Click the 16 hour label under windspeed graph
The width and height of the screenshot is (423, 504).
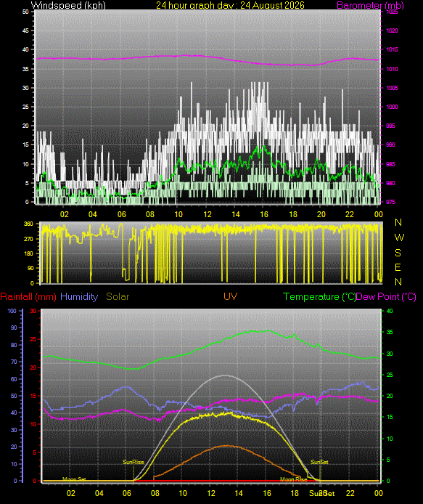point(264,214)
